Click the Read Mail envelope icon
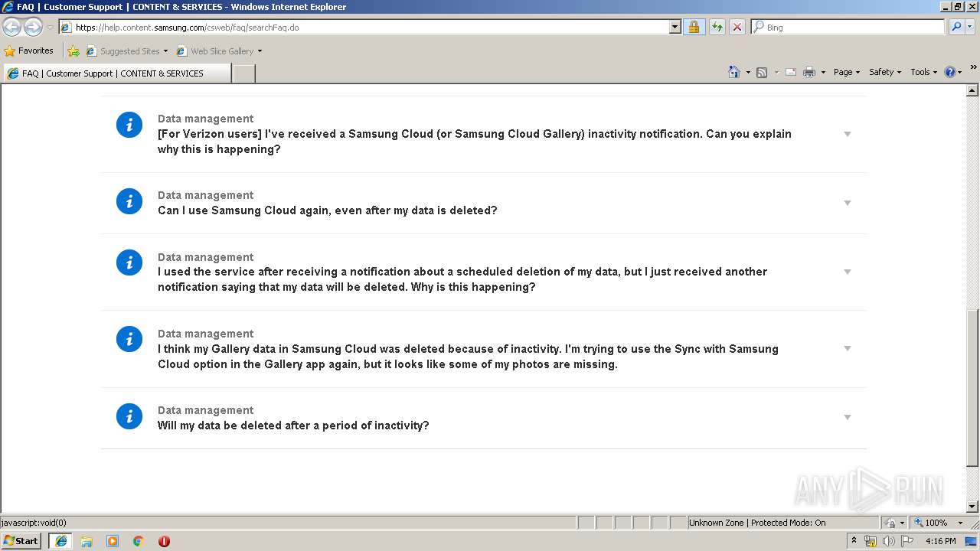 point(791,72)
